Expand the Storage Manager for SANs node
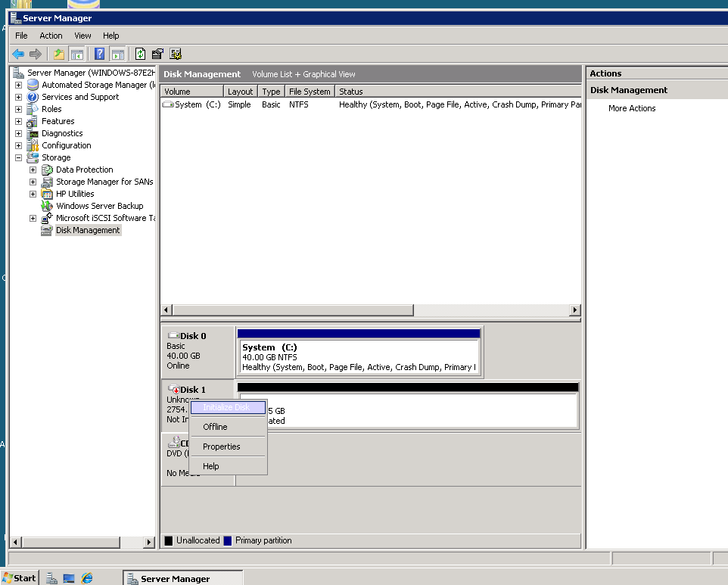This screenshot has height=585, width=728. (33, 182)
